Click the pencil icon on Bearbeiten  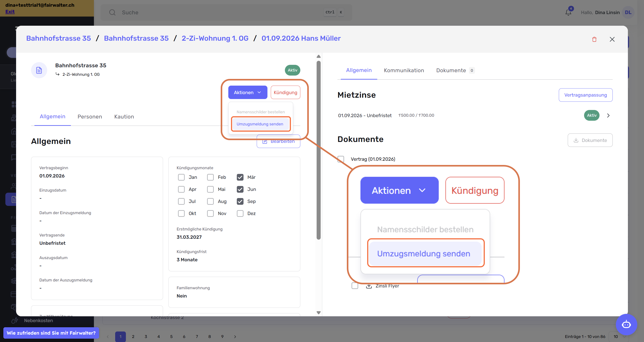coord(265,141)
